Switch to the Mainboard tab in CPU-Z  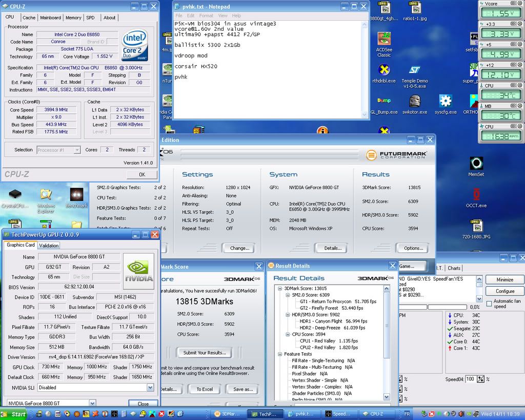tap(50, 17)
